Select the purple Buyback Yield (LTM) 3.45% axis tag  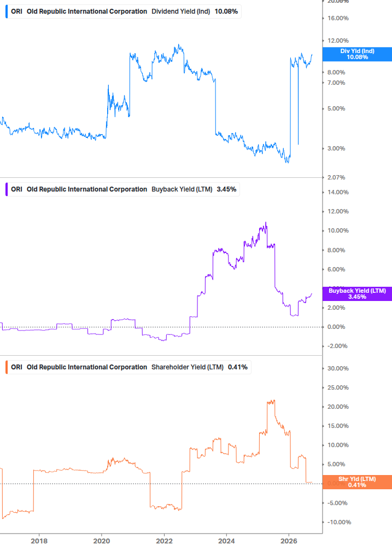(358, 293)
